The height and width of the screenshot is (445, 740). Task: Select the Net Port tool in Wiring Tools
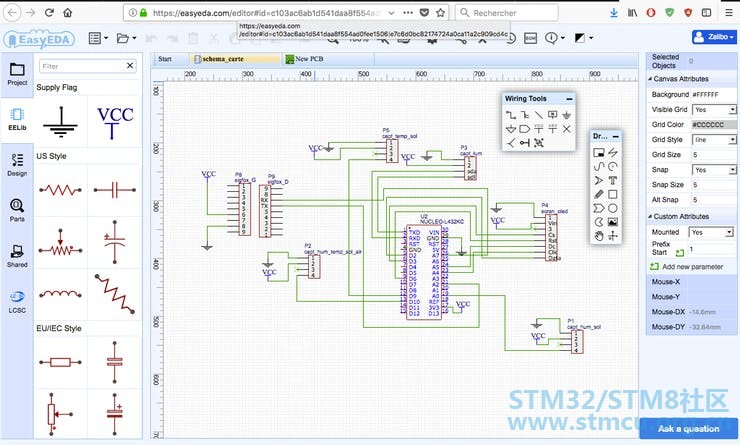[x=525, y=129]
